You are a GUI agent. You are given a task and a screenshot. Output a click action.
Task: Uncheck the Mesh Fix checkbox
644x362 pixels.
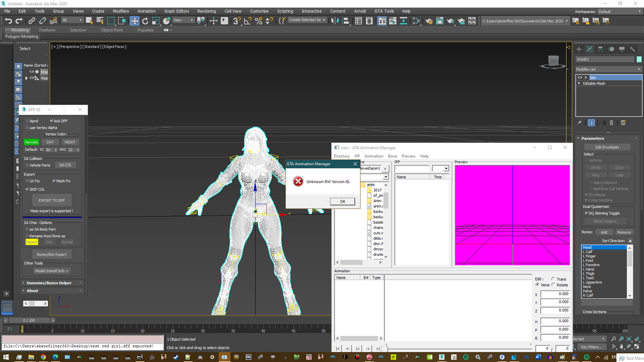point(53,180)
